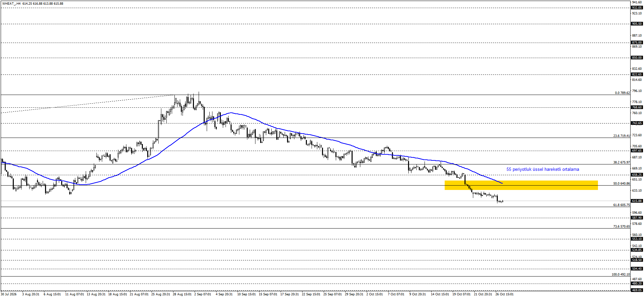644x298 pixels.
Task: Click the 658.25 price level tag
Action: click(x=637, y=175)
